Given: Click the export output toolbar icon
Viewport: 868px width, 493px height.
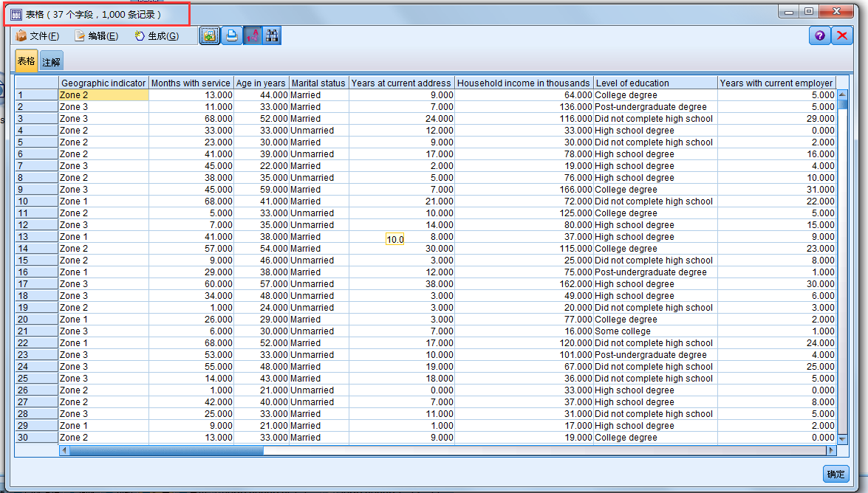Looking at the screenshot, I should coord(209,35).
